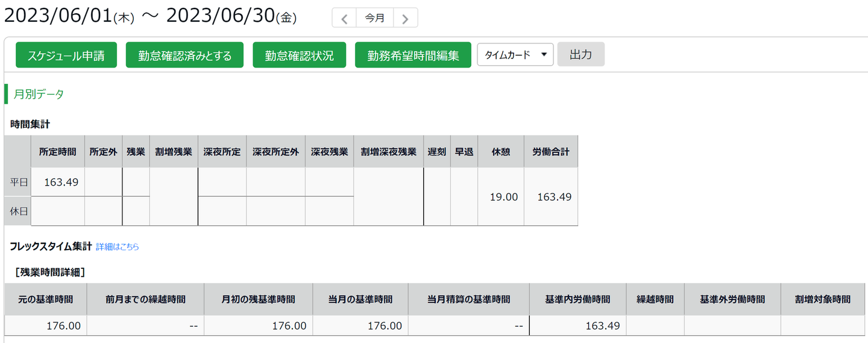The width and height of the screenshot is (868, 343).
Task: Open the スケジュール申請 schedule request
Action: [66, 55]
